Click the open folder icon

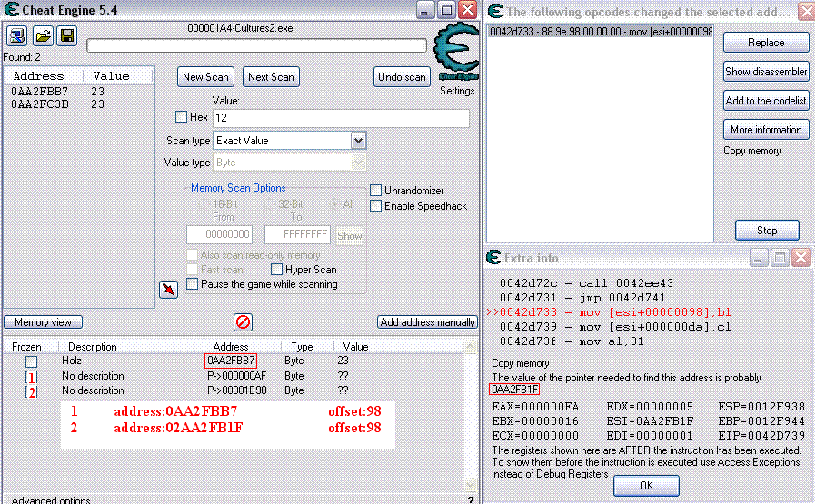pyautogui.click(x=43, y=36)
